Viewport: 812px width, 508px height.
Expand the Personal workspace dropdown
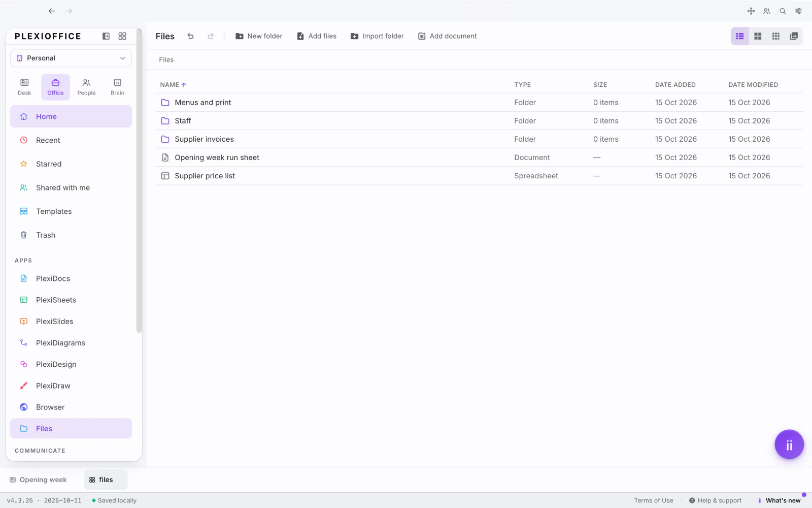coord(71,58)
